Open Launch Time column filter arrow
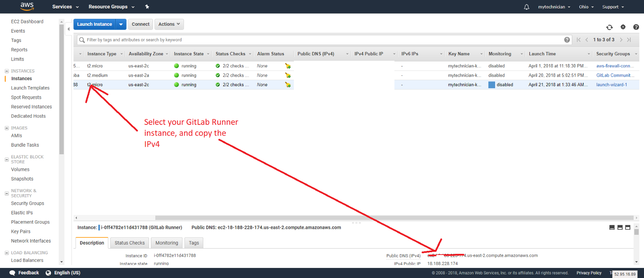 (589, 54)
